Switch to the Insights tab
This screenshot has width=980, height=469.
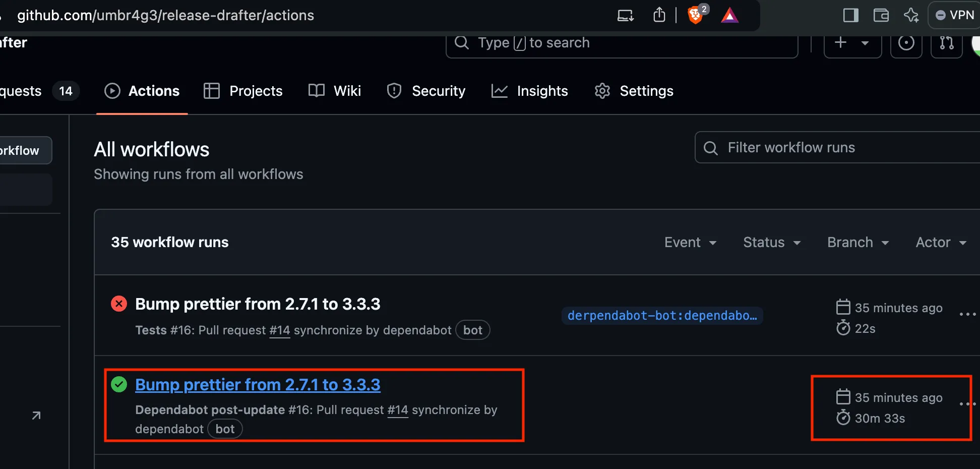point(529,91)
